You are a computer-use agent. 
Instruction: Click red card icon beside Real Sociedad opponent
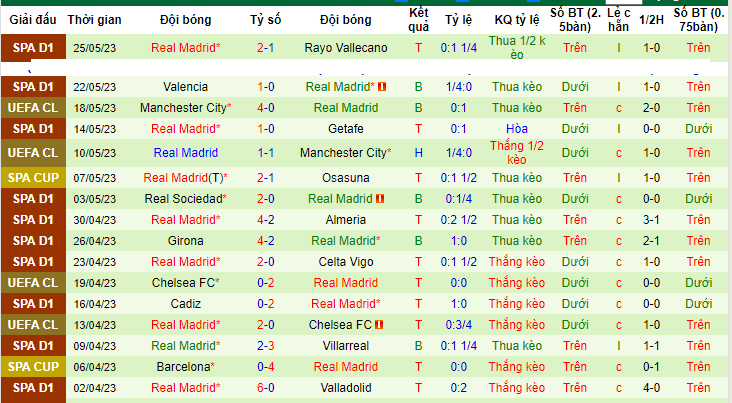click(x=380, y=199)
